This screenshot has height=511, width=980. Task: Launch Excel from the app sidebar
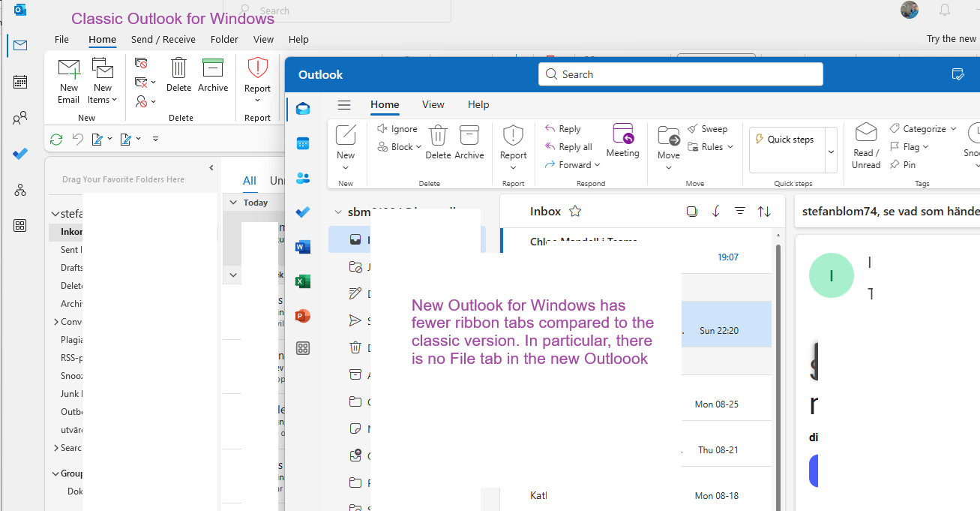[x=302, y=281]
